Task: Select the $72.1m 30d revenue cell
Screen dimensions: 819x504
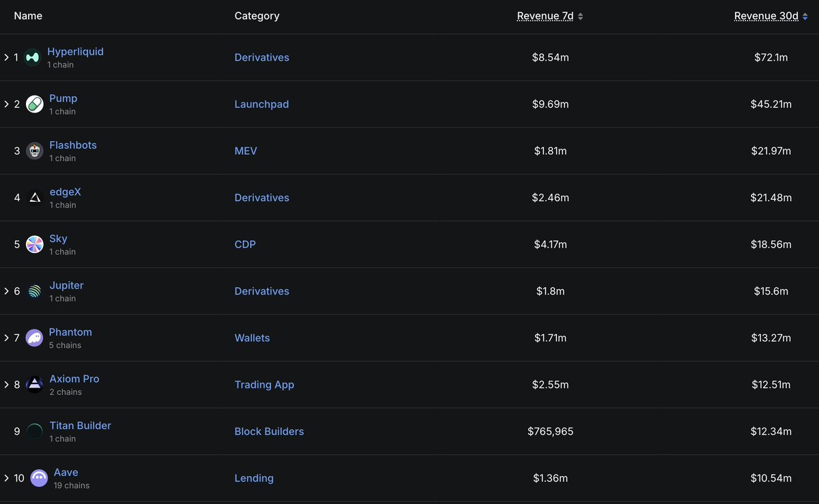Action: coord(771,57)
